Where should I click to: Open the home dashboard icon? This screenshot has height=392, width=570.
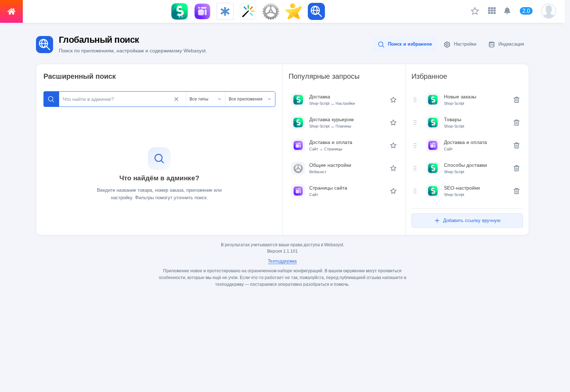[x=11, y=11]
